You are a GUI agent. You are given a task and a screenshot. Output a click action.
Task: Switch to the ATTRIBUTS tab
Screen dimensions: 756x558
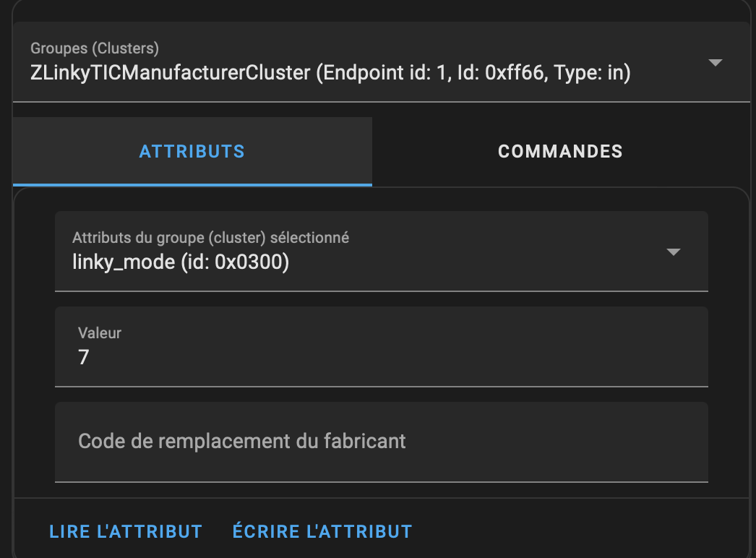(192, 151)
